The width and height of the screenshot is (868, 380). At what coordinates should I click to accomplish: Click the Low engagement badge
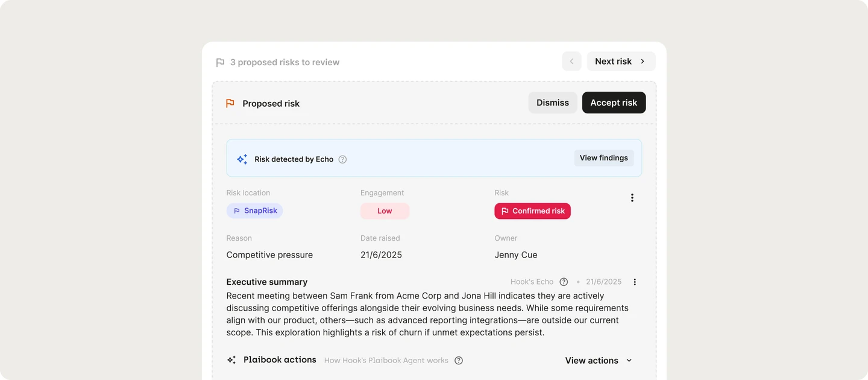tap(385, 211)
